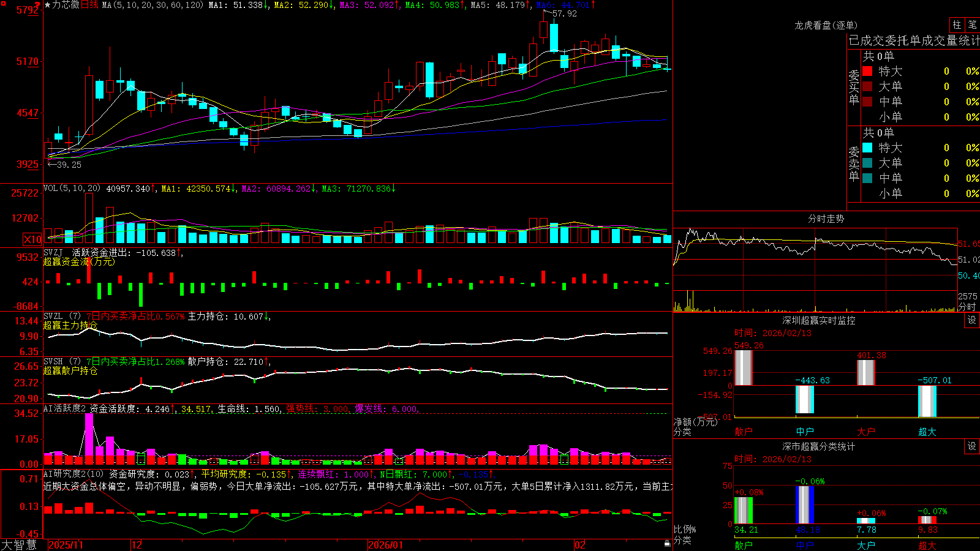Click the 主力持仓: 10.607 value

point(226,317)
